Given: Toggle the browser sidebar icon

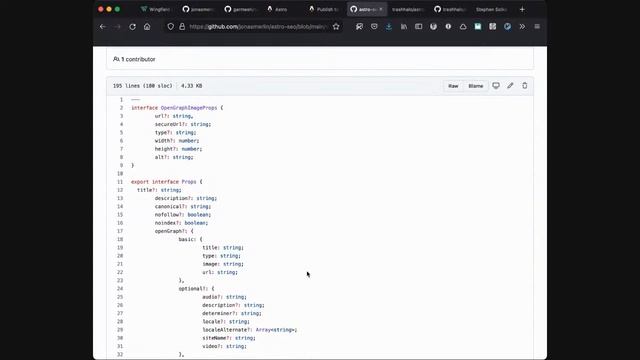Looking at the screenshot, I should click(x=418, y=27).
